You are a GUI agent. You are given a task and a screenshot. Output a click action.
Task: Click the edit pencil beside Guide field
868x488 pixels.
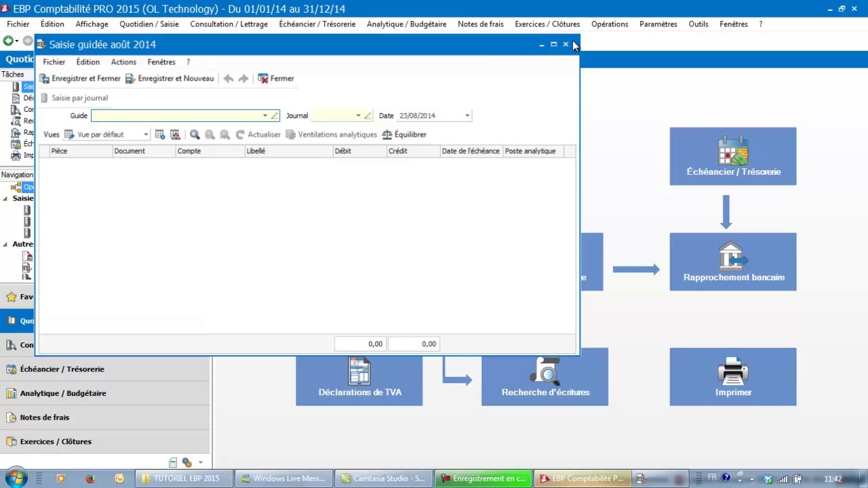(x=275, y=116)
